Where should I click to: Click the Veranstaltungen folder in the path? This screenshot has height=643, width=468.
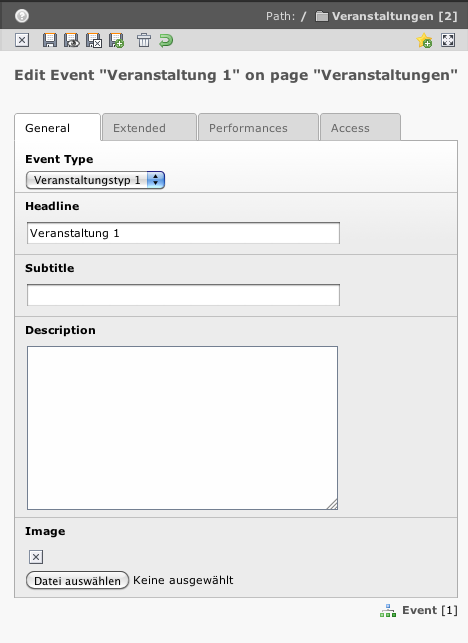[x=386, y=16]
